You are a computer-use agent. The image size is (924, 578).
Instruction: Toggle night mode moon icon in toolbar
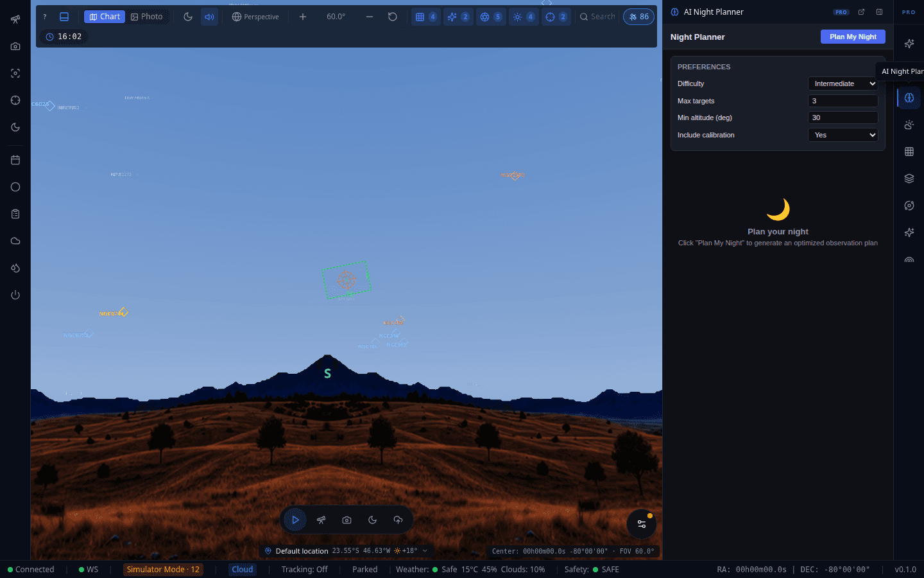[x=188, y=17]
